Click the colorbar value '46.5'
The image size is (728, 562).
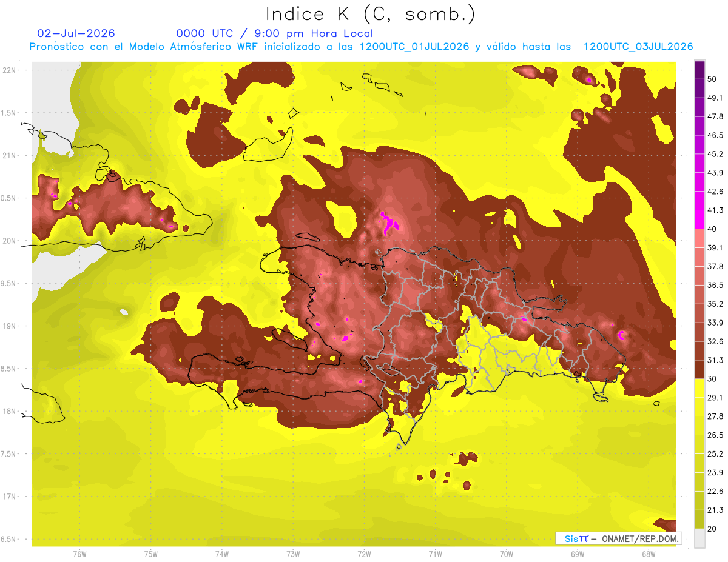(715, 135)
